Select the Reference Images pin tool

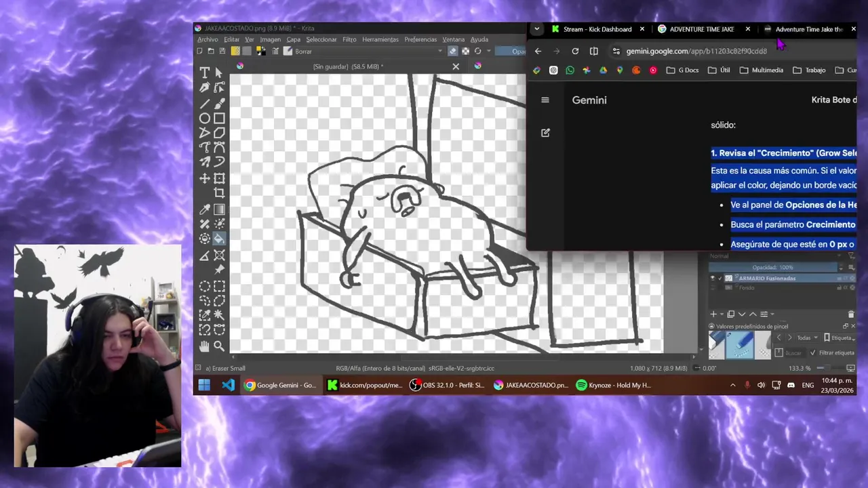219,270
